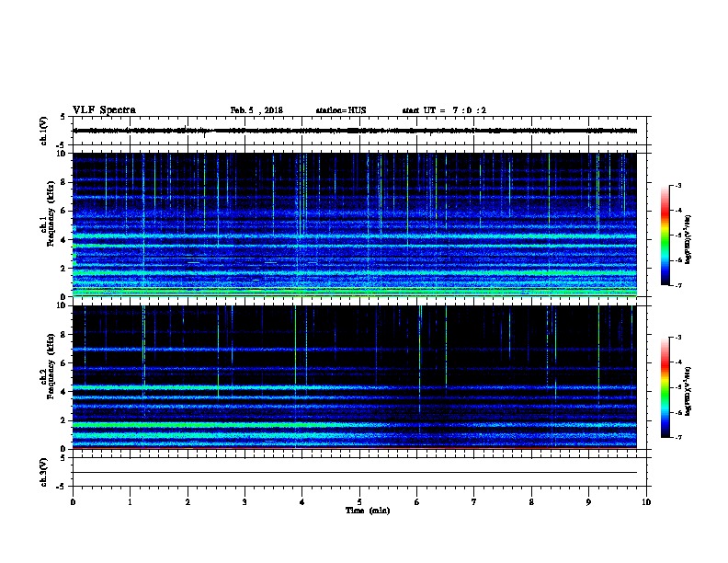Click time axis tick label "7"

tap(474, 502)
